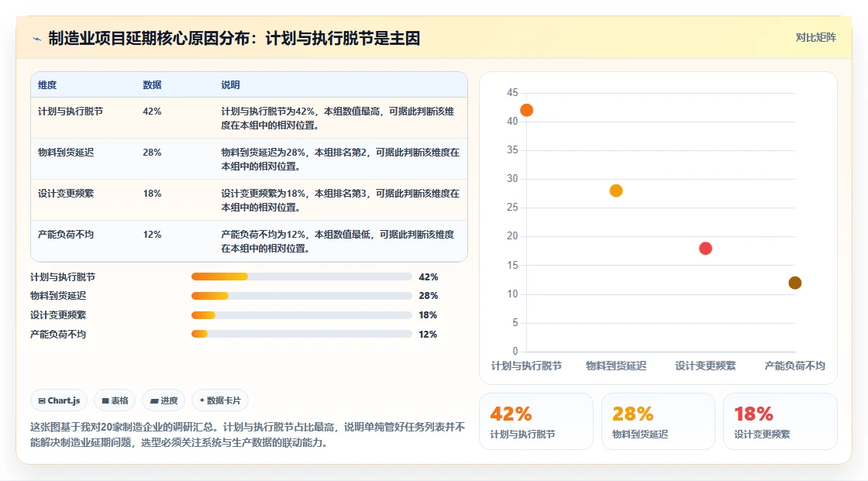Click description text for 计划与执行脱节为42%
This screenshot has height=481, width=868.
coord(338,118)
